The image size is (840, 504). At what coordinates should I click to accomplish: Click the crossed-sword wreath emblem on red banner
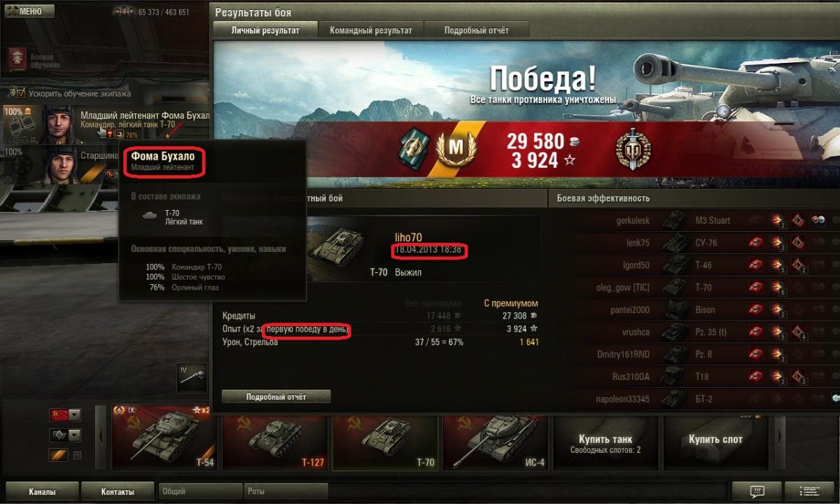tap(633, 148)
